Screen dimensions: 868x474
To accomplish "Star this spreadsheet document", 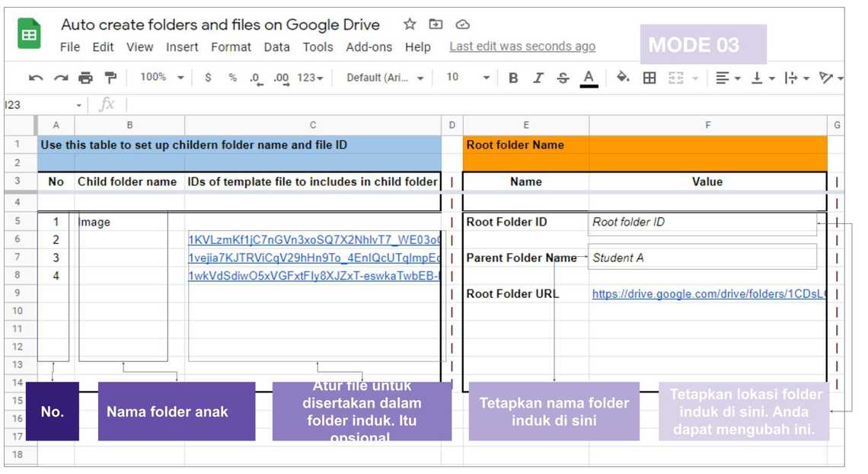I will pyautogui.click(x=410, y=24).
